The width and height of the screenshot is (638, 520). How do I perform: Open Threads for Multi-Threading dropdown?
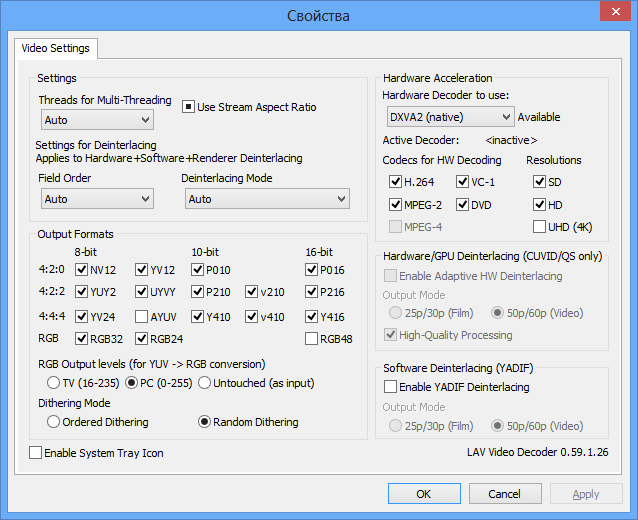97,120
